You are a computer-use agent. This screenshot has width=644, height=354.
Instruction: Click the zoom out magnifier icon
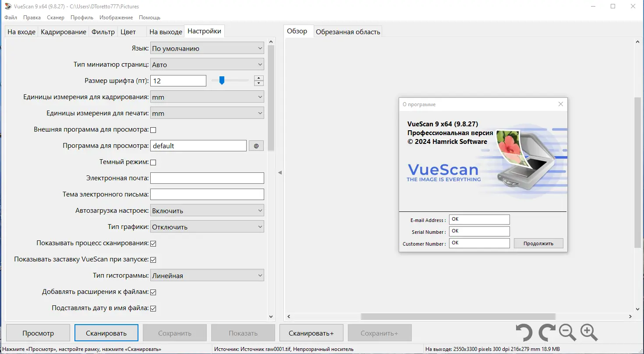click(x=567, y=333)
